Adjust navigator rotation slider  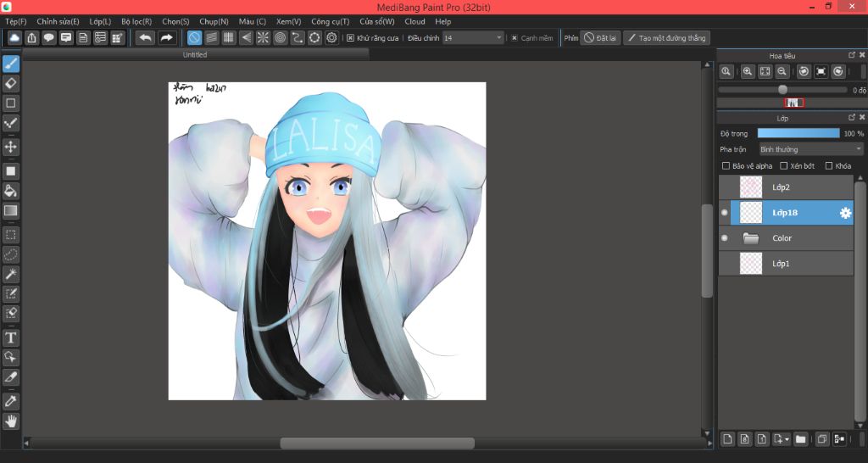tap(782, 90)
